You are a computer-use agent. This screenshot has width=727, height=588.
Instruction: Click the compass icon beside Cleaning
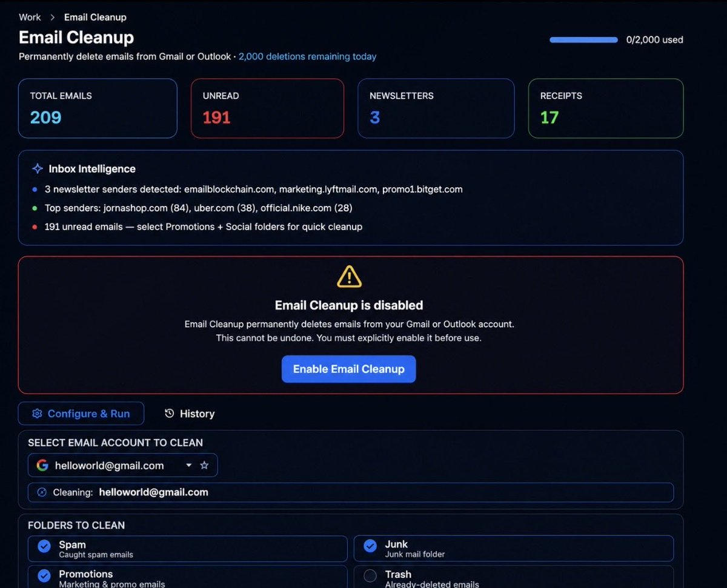[42, 492]
